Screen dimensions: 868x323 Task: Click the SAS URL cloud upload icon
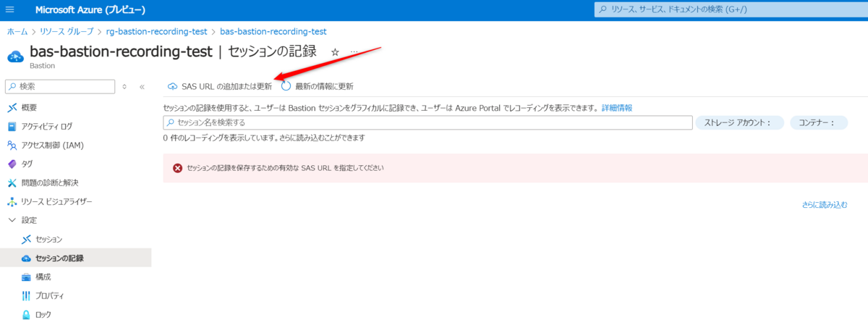click(172, 86)
